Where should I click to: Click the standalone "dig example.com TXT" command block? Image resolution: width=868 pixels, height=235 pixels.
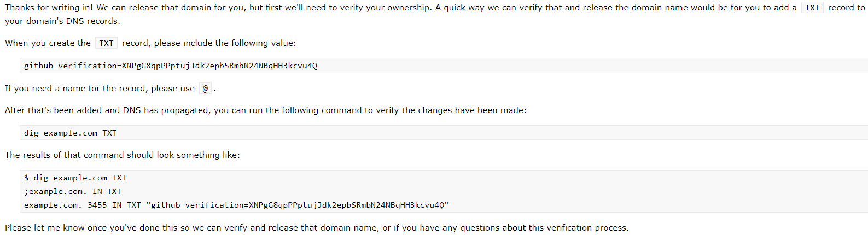(70, 133)
